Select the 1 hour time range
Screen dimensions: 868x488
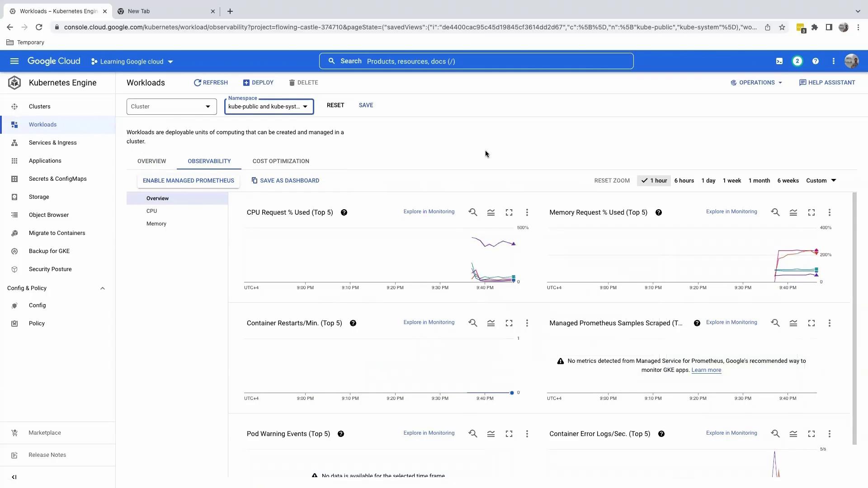pyautogui.click(x=654, y=181)
